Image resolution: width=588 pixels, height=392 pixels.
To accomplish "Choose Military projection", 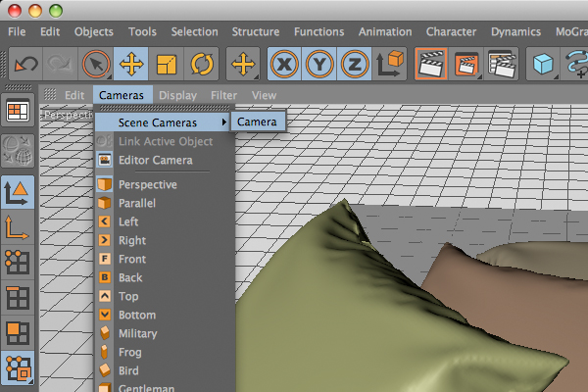I will point(165,333).
